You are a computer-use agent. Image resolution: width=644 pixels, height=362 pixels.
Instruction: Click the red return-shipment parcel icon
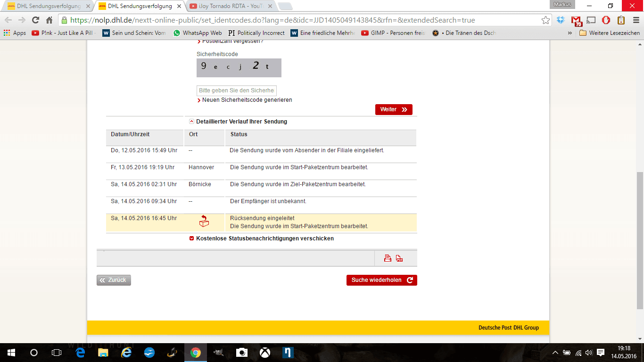coord(204,221)
